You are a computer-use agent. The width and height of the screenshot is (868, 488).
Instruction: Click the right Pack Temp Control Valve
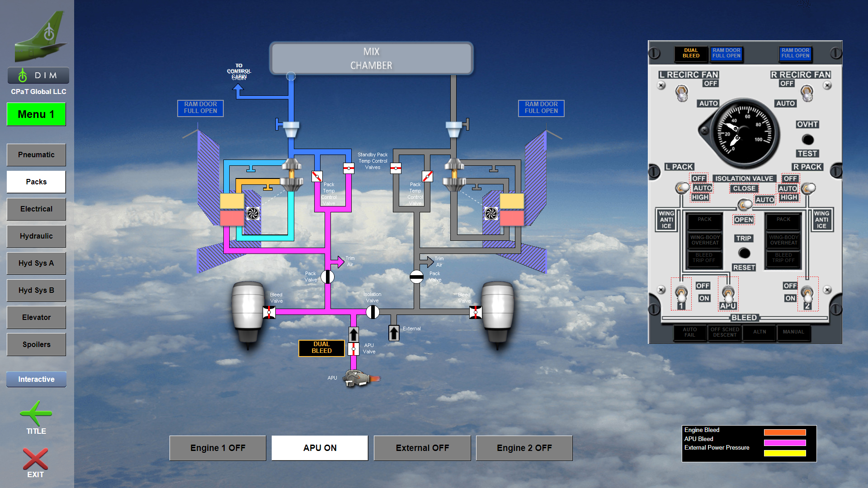pos(427,176)
